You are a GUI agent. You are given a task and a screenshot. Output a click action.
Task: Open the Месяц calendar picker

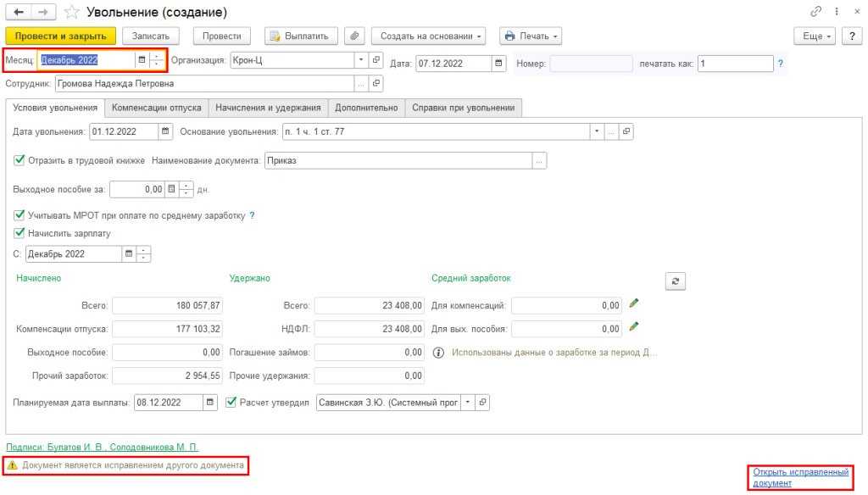pyautogui.click(x=142, y=60)
